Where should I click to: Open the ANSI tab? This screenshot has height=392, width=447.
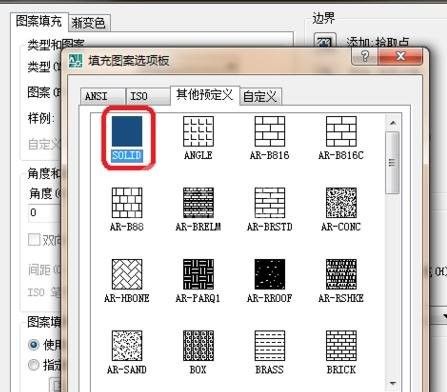[x=103, y=96]
